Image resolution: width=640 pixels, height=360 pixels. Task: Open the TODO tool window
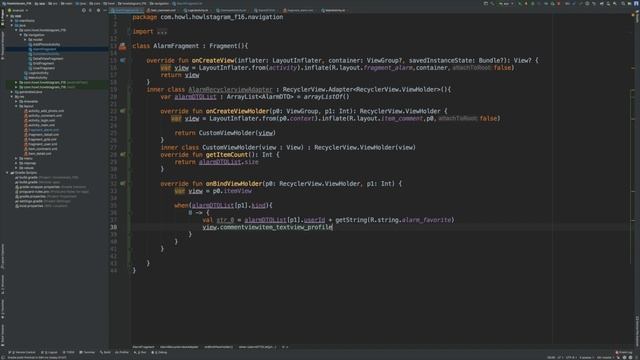click(69, 352)
